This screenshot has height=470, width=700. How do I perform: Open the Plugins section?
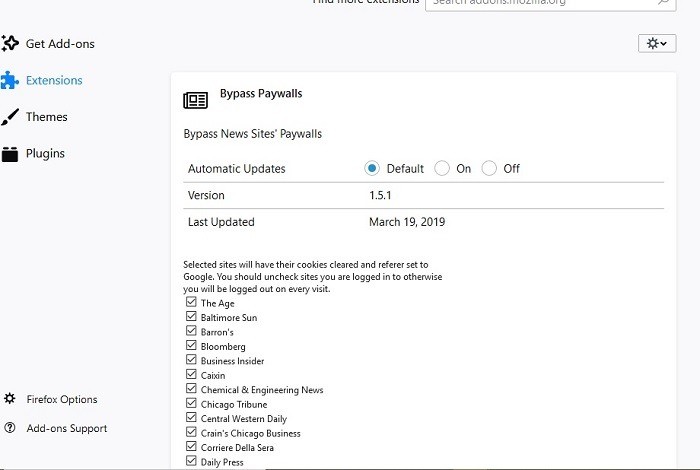point(45,154)
